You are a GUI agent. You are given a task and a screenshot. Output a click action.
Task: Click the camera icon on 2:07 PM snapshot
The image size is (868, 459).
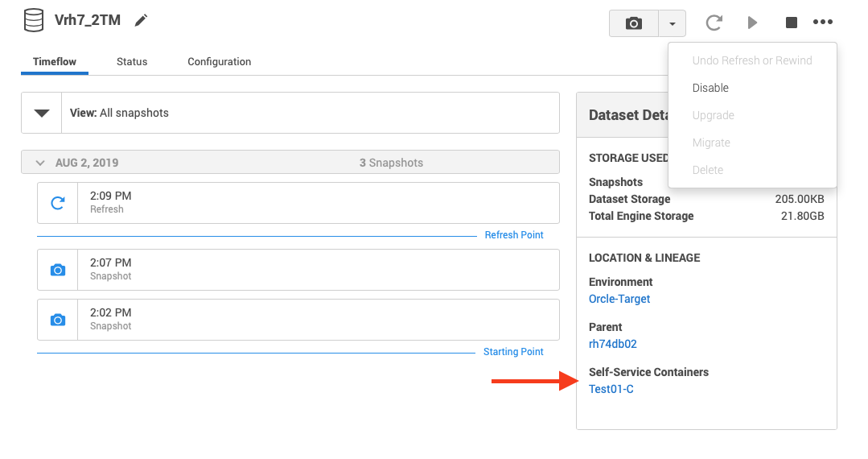[58, 270]
